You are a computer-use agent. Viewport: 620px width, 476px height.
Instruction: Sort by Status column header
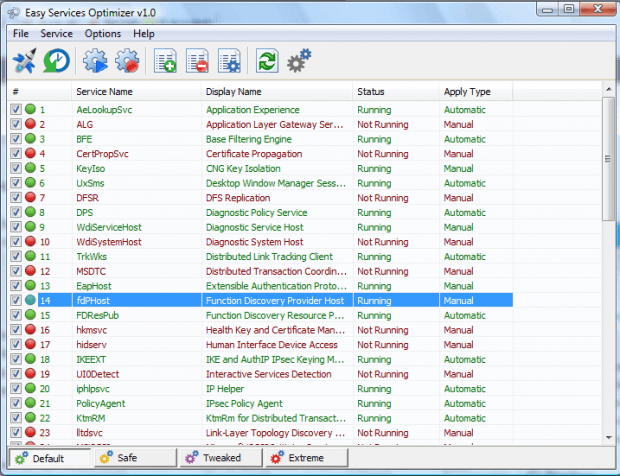click(396, 92)
